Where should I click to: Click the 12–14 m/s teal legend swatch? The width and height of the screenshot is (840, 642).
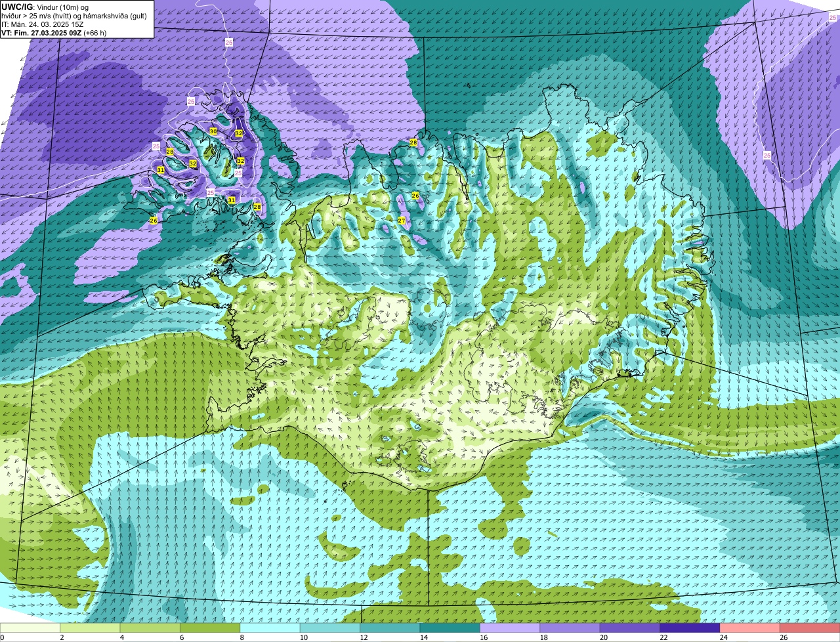(390, 628)
